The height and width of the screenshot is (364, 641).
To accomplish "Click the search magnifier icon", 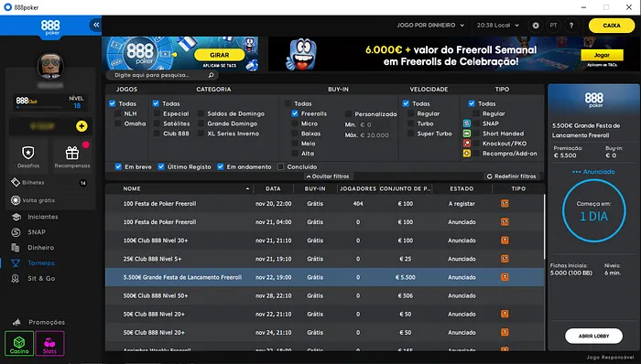I will 211,75.
